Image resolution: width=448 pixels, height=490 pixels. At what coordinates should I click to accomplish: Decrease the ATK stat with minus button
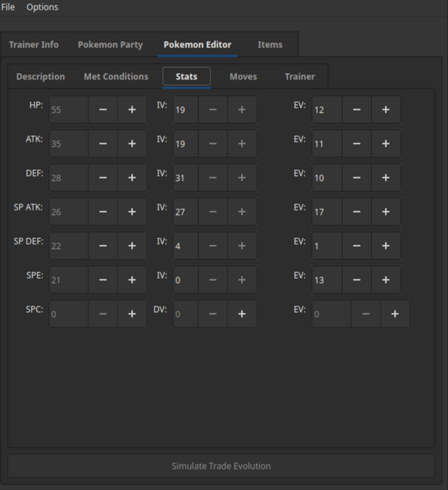pos(103,144)
